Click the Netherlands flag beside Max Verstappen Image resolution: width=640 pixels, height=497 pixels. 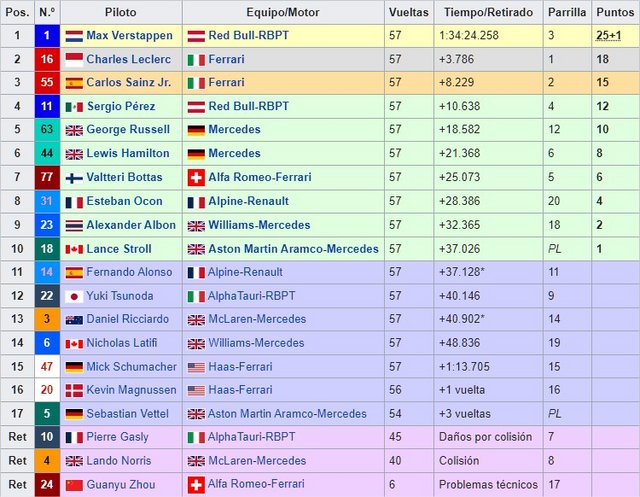click(74, 36)
